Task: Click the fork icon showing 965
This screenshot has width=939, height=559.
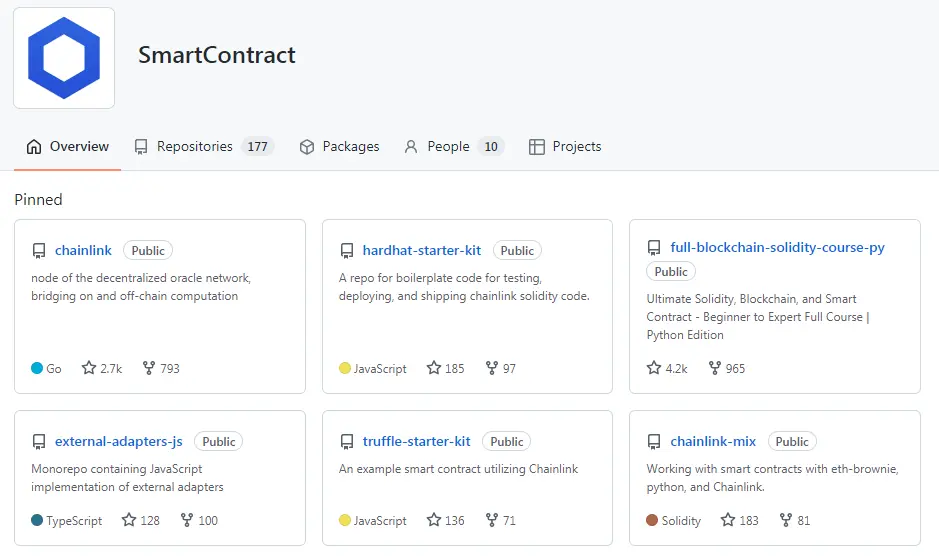Action: [714, 368]
